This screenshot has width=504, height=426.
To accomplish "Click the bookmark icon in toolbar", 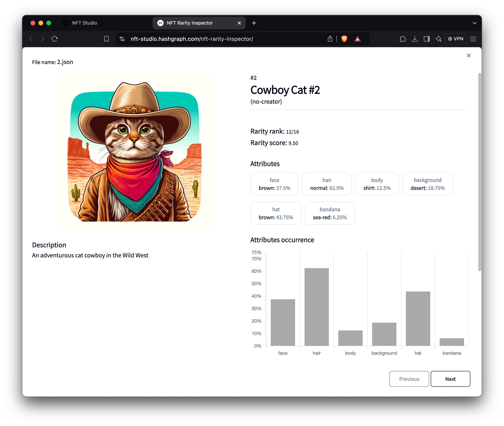I will click(107, 39).
